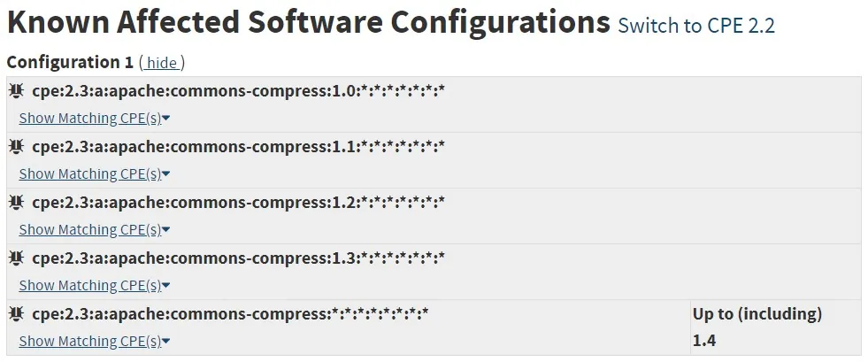The width and height of the screenshot is (868, 362).
Task: Click the bug icon beside commons-compress 1.2
Action: pos(16,202)
